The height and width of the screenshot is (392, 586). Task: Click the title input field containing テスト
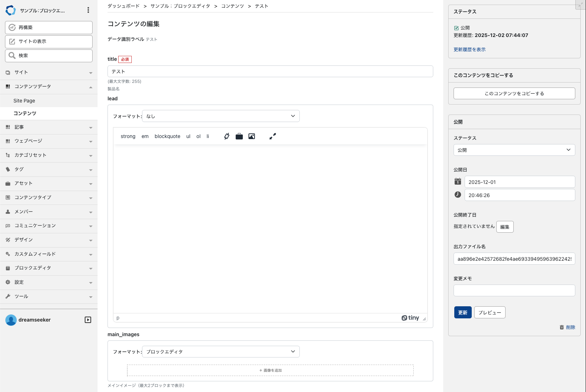pyautogui.click(x=270, y=71)
